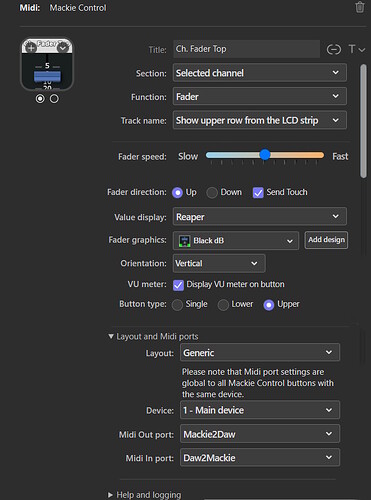Click the Fader speed slider handle
This screenshot has height=500, width=371.
pyautogui.click(x=265, y=155)
